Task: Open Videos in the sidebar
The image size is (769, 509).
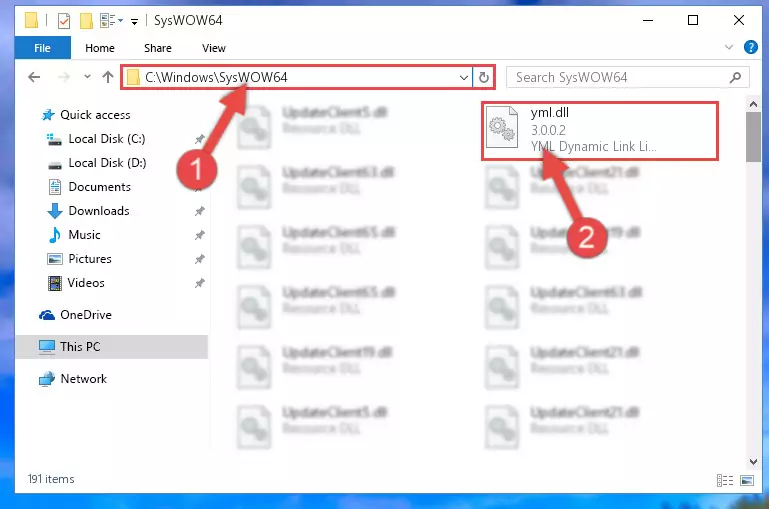Action: coord(86,283)
